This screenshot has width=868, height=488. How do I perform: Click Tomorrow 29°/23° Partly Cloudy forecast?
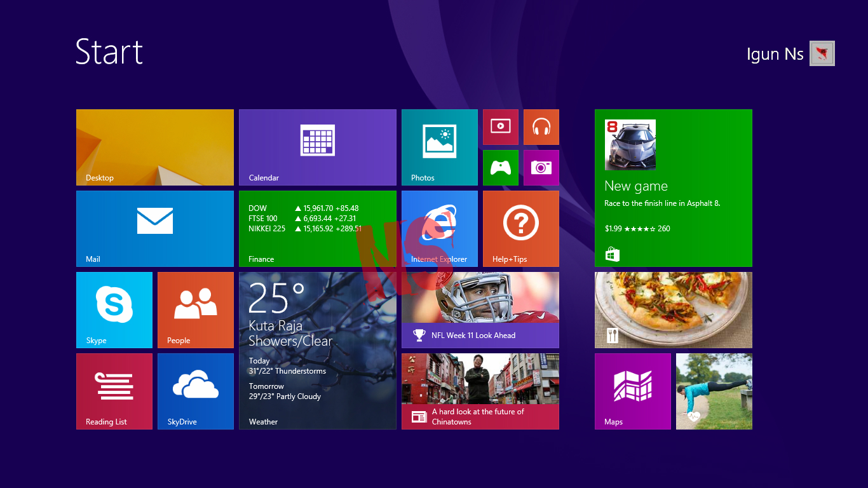(285, 391)
